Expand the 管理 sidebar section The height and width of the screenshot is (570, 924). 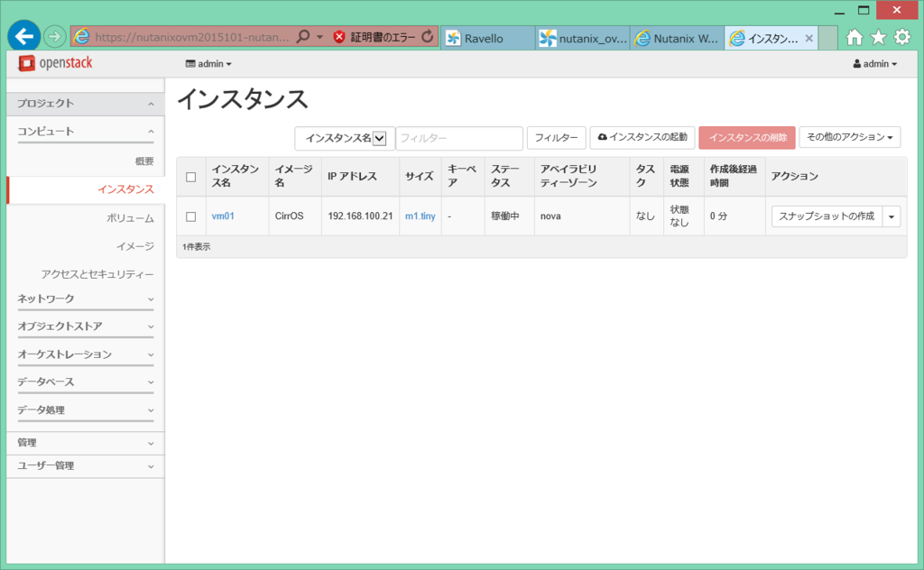pos(86,443)
